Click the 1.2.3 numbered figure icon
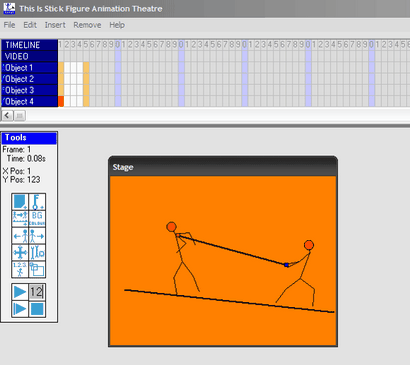410x365 pixels. 20,269
